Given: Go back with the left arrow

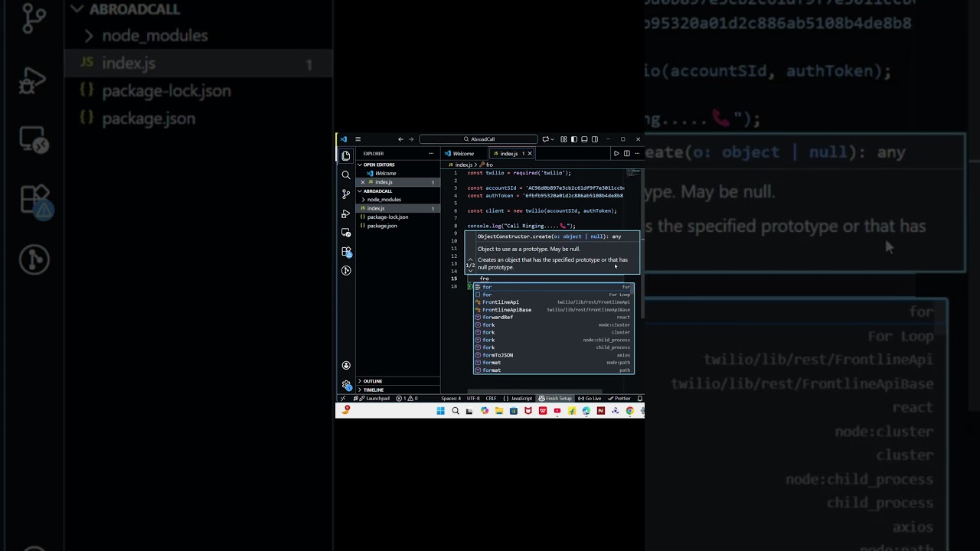Looking at the screenshot, I should tap(400, 139).
